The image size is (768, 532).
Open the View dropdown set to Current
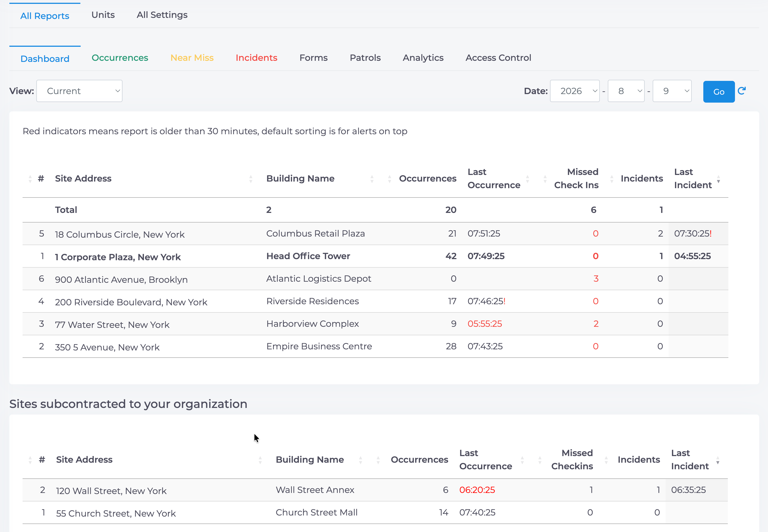coord(79,91)
